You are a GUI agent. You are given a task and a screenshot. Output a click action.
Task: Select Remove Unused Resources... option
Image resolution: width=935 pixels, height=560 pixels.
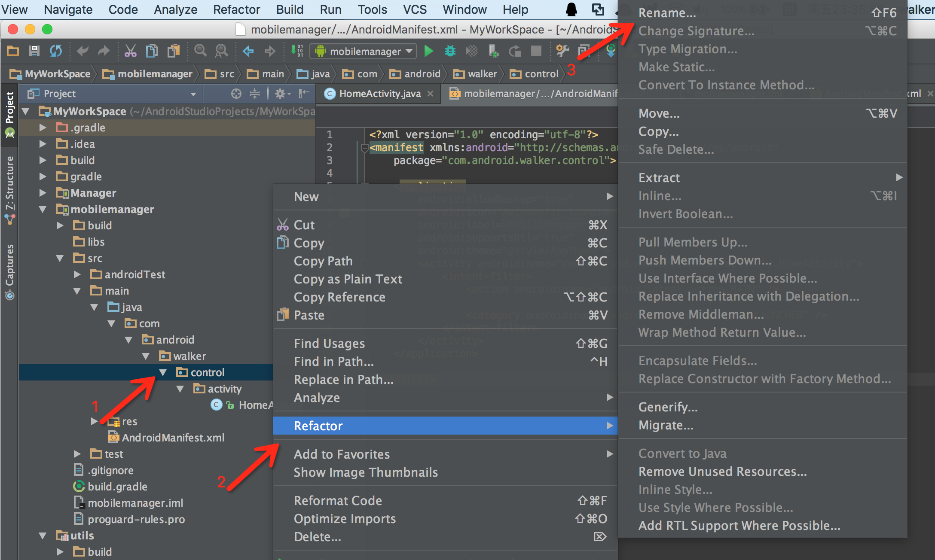point(763,472)
